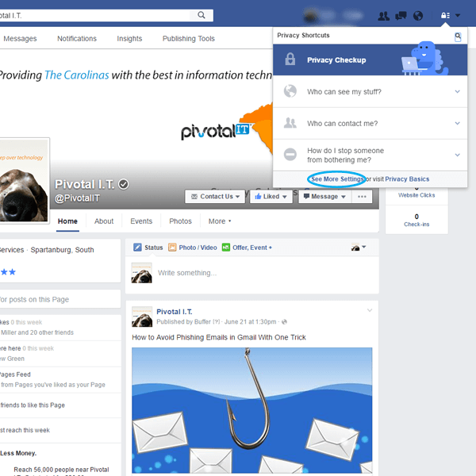Click the Buffer publisher link
The width and height of the screenshot is (476, 476).
[x=202, y=322]
